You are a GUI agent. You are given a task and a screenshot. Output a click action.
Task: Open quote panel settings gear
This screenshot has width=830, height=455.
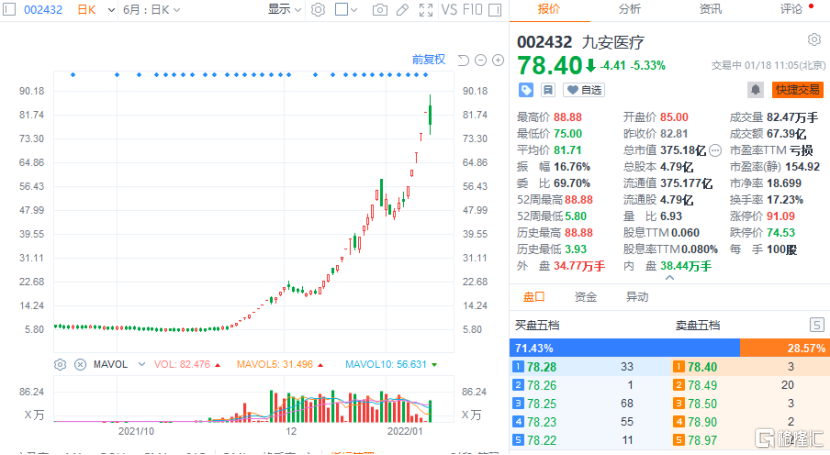click(814, 40)
